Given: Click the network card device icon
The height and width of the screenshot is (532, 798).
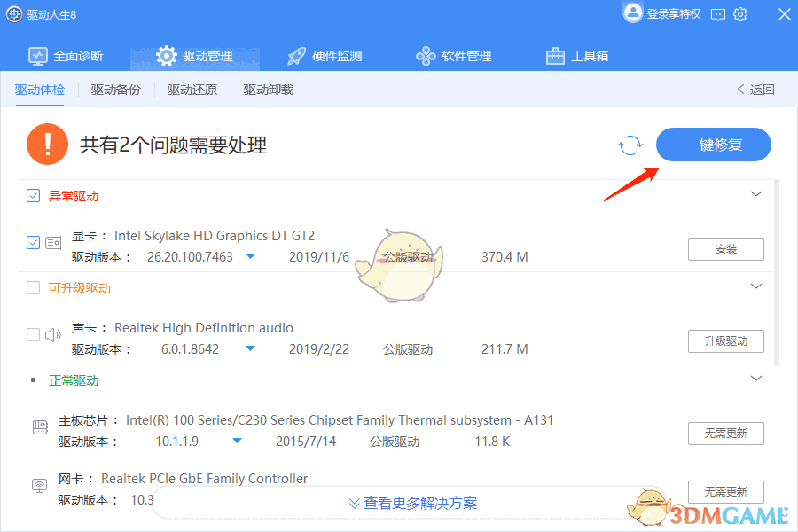Looking at the screenshot, I should click(x=40, y=485).
